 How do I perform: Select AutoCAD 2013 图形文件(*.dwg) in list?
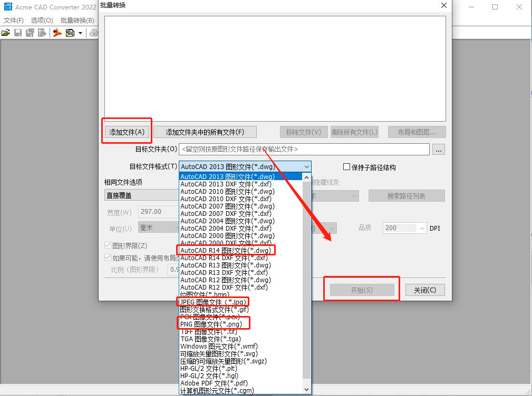point(240,176)
